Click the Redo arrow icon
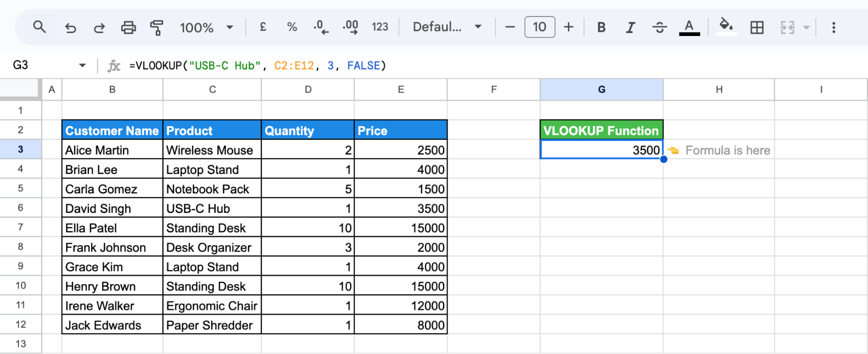Image resolution: width=868 pixels, height=354 pixels. pyautogui.click(x=99, y=28)
